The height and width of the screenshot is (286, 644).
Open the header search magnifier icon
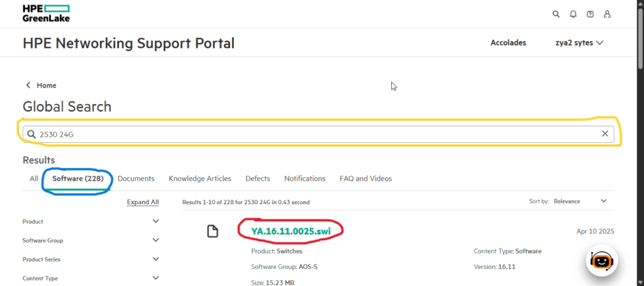556,14
